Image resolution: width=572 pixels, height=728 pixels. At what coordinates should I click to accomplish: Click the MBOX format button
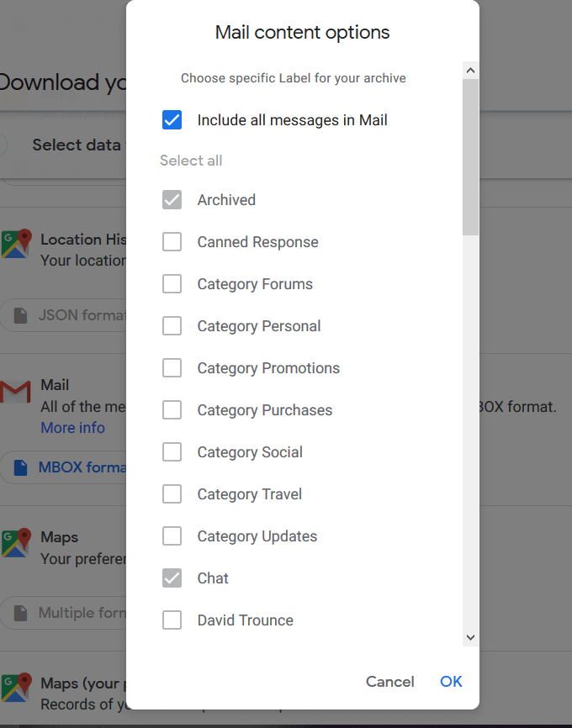pos(63,467)
